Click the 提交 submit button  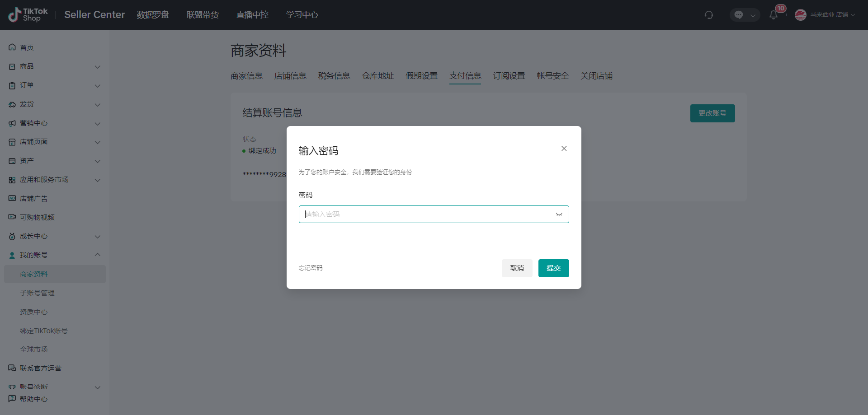click(x=553, y=268)
